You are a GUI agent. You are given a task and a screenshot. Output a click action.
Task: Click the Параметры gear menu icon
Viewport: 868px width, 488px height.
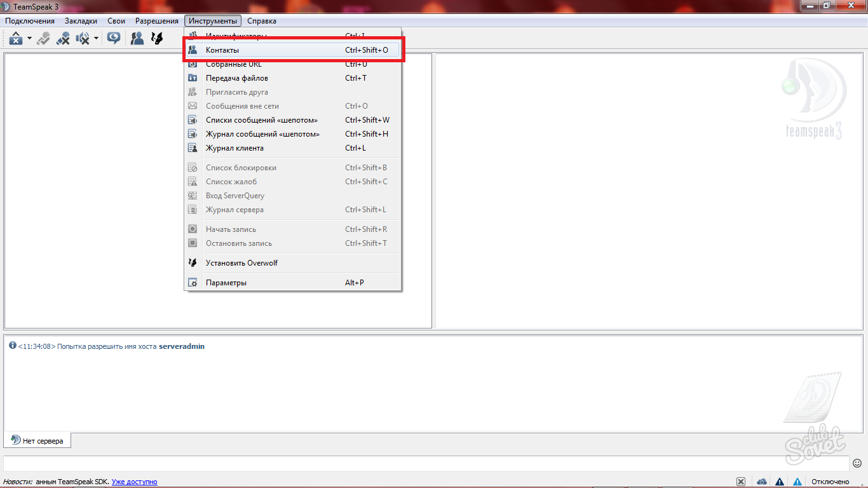(x=193, y=283)
